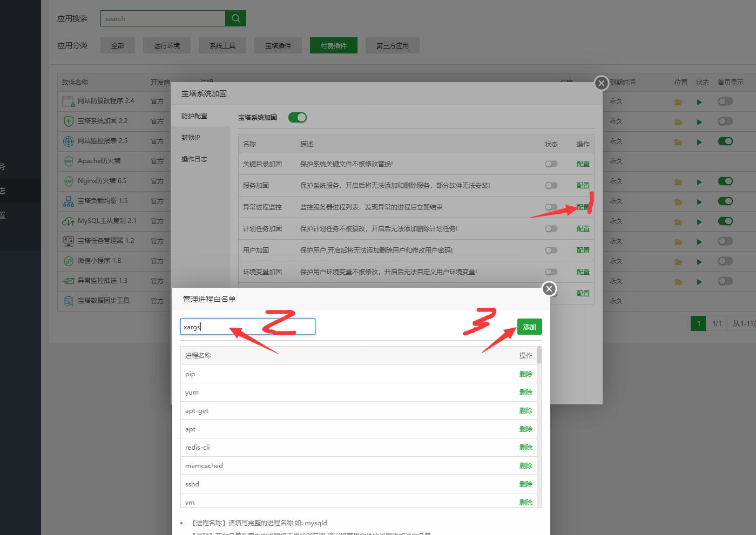
Task: Click play status icon in 宝塔系统加固 2.2 row
Action: click(699, 122)
